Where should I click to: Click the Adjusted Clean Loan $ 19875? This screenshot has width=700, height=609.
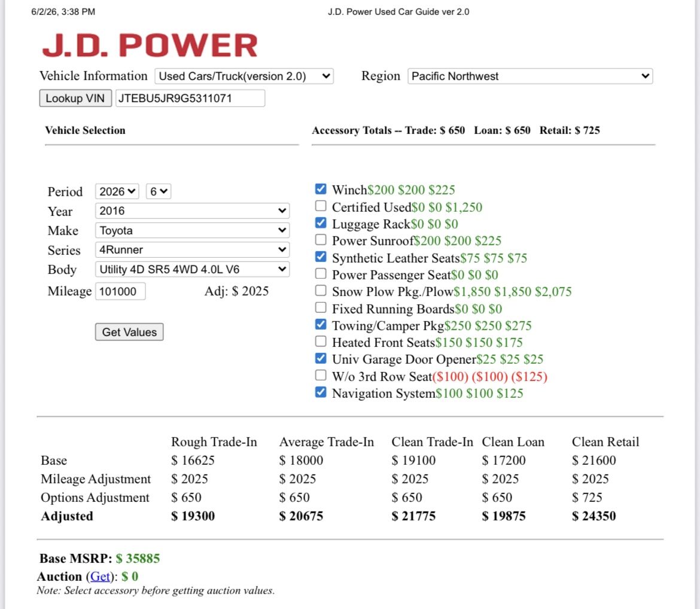point(504,516)
